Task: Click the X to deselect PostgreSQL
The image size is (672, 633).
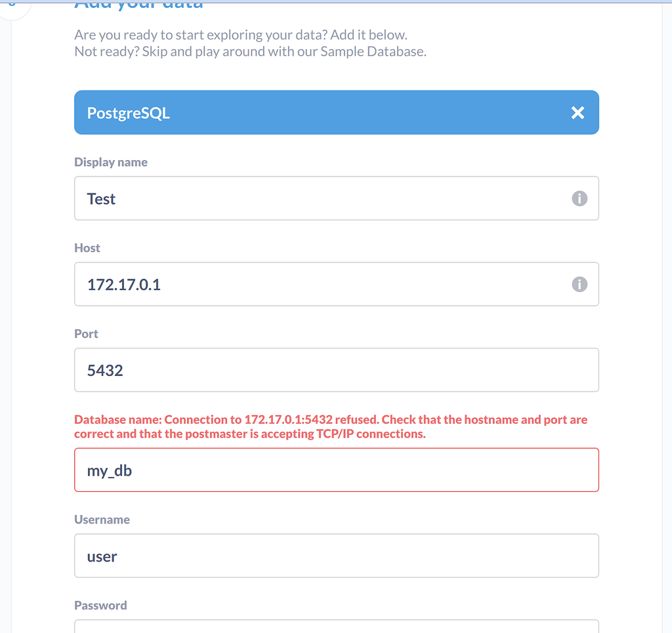Action: click(x=577, y=112)
